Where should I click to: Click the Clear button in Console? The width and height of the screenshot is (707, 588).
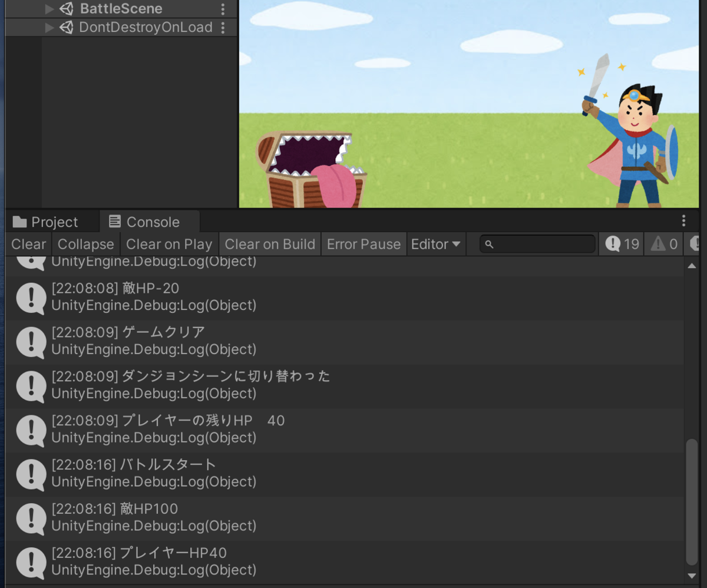[28, 244]
